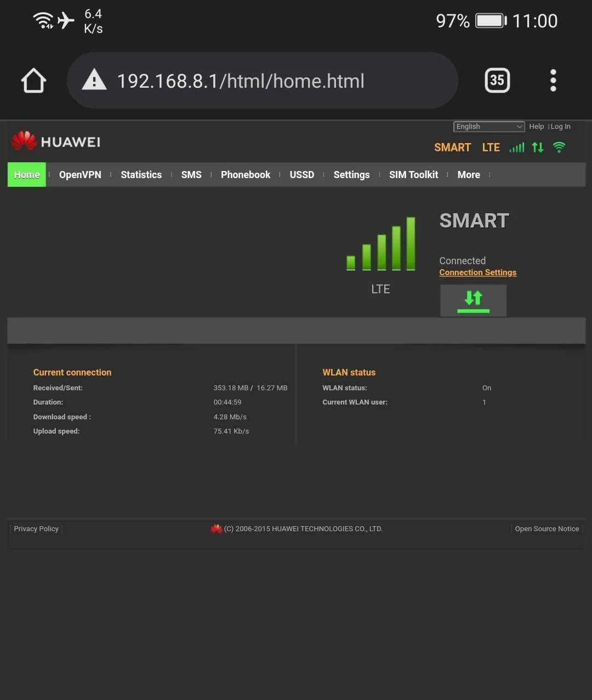
Task: Click the footer Huawei logo icon
Action: pyautogui.click(x=216, y=529)
